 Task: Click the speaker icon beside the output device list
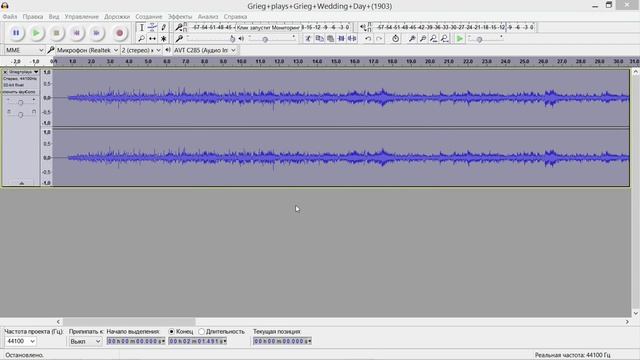click(x=168, y=50)
